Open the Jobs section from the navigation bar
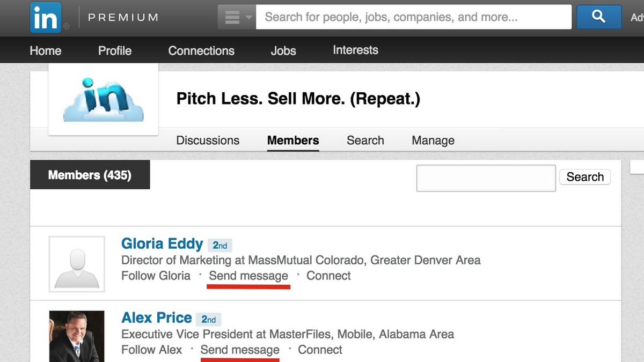Screen dimensions: 644x362 [283, 50]
